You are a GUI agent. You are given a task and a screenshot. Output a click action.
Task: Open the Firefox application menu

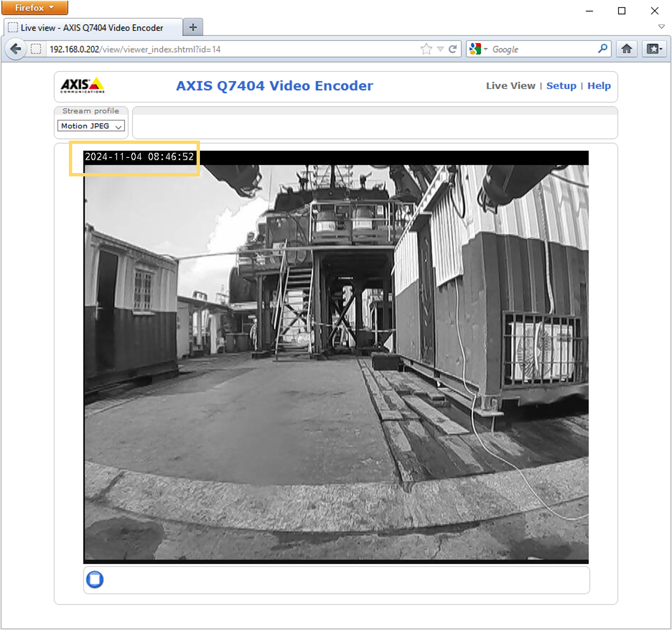point(34,8)
